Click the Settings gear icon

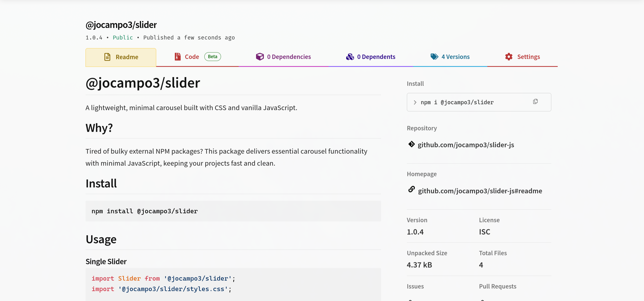click(x=509, y=57)
